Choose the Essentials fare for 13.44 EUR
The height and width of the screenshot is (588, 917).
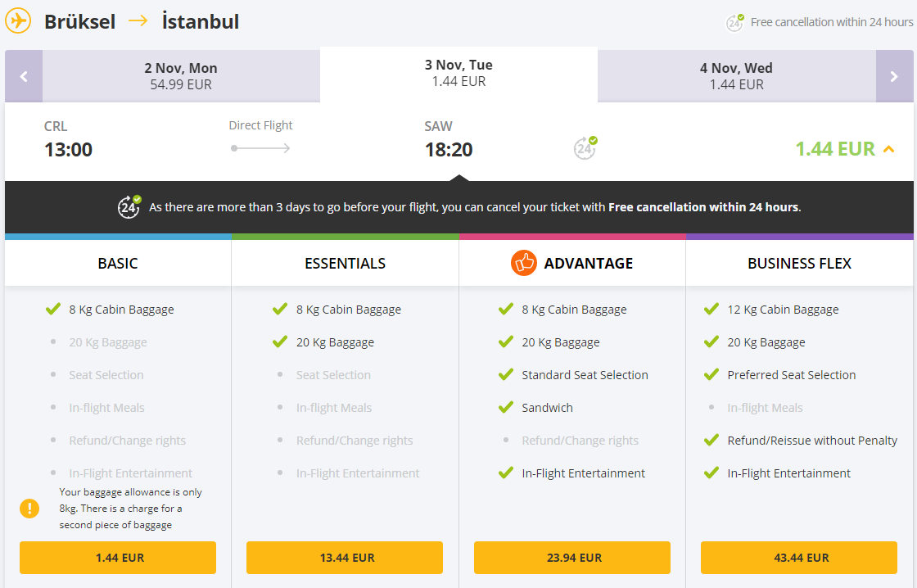point(345,558)
